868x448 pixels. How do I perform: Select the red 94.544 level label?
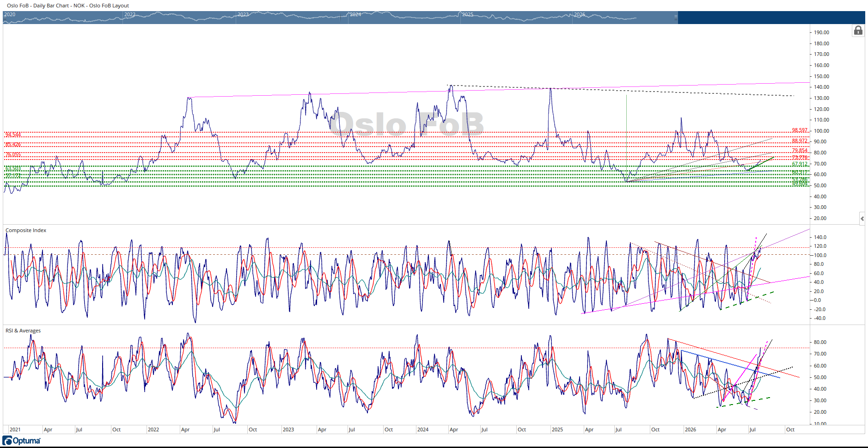pos(13,135)
